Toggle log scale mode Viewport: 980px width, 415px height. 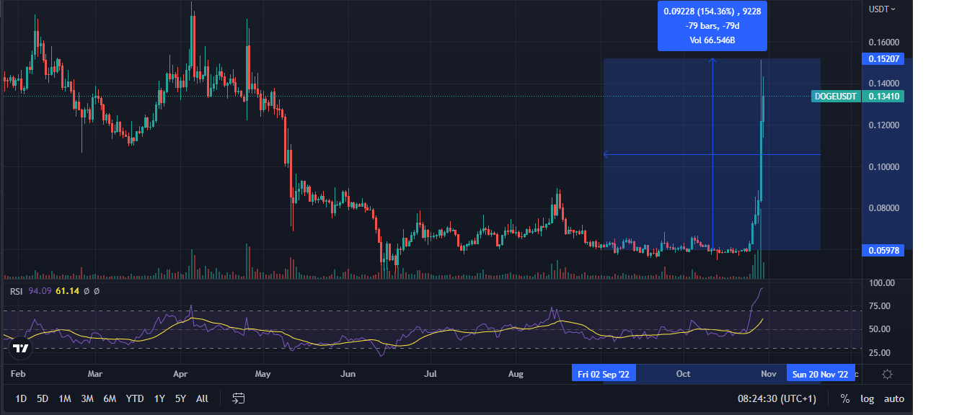pos(867,398)
